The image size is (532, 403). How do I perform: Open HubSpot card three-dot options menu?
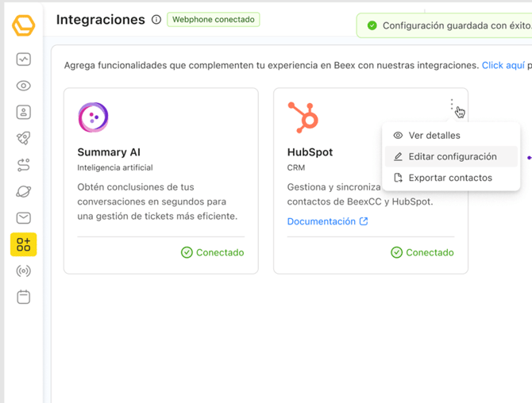(x=452, y=105)
